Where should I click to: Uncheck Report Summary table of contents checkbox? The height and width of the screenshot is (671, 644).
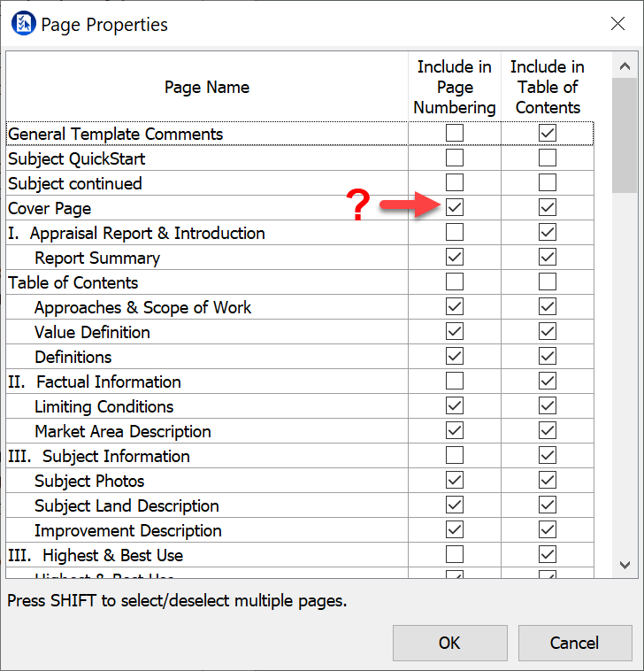548,258
